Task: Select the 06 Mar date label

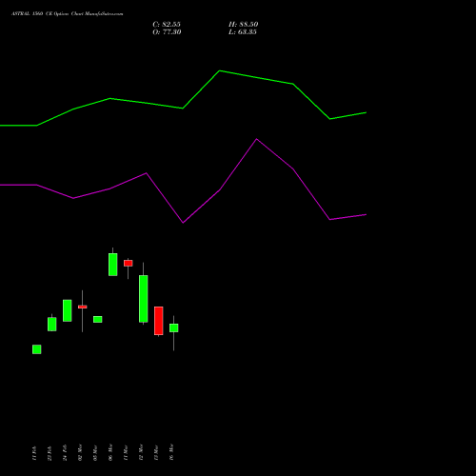Action: point(110,452)
